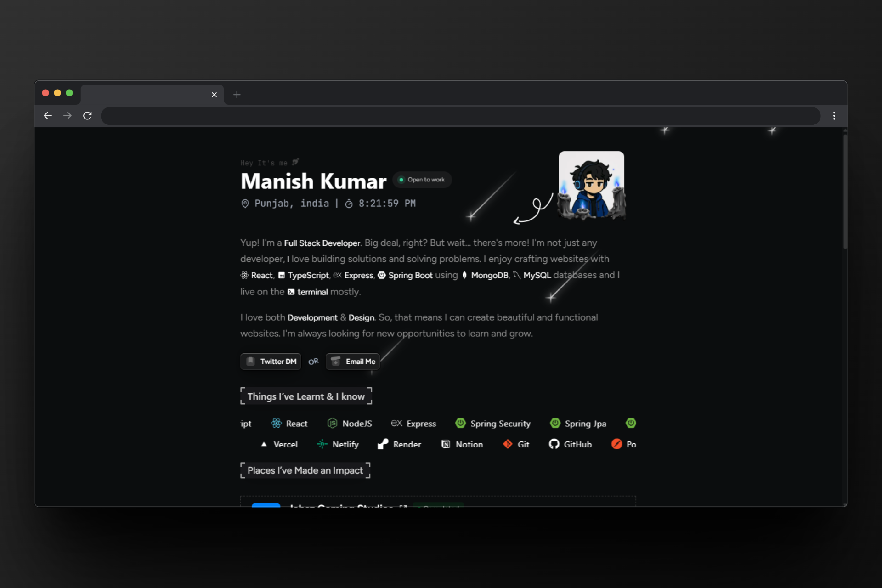Click the Netlify logo icon

(322, 444)
